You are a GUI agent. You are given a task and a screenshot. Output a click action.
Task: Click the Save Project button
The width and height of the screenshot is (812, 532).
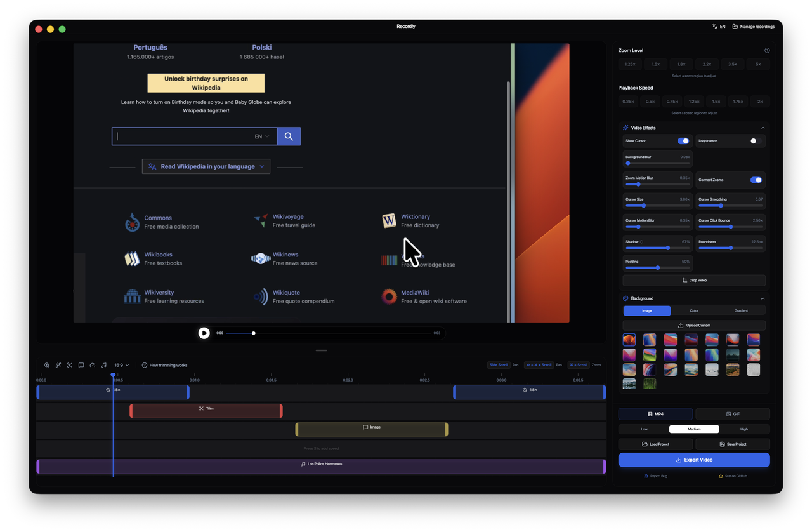(x=733, y=444)
